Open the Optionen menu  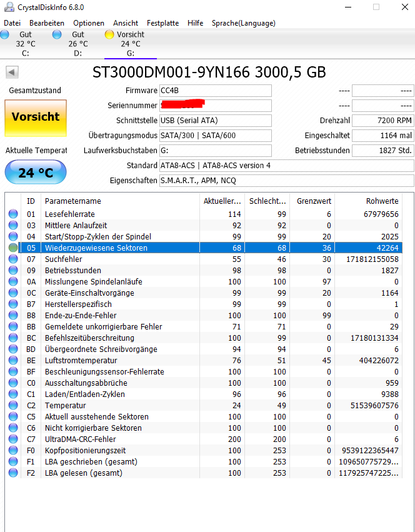coord(89,23)
